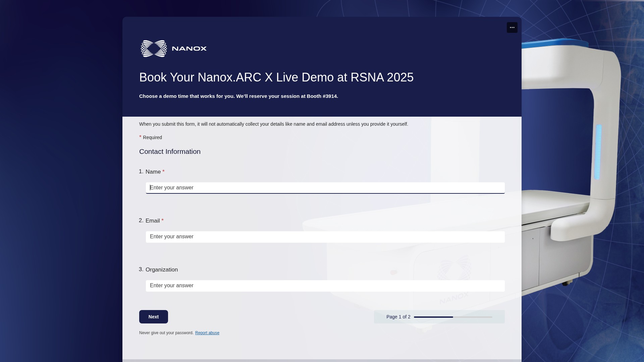Click the Page 1 of 2 progress bar
644x362 pixels.
coord(453,317)
